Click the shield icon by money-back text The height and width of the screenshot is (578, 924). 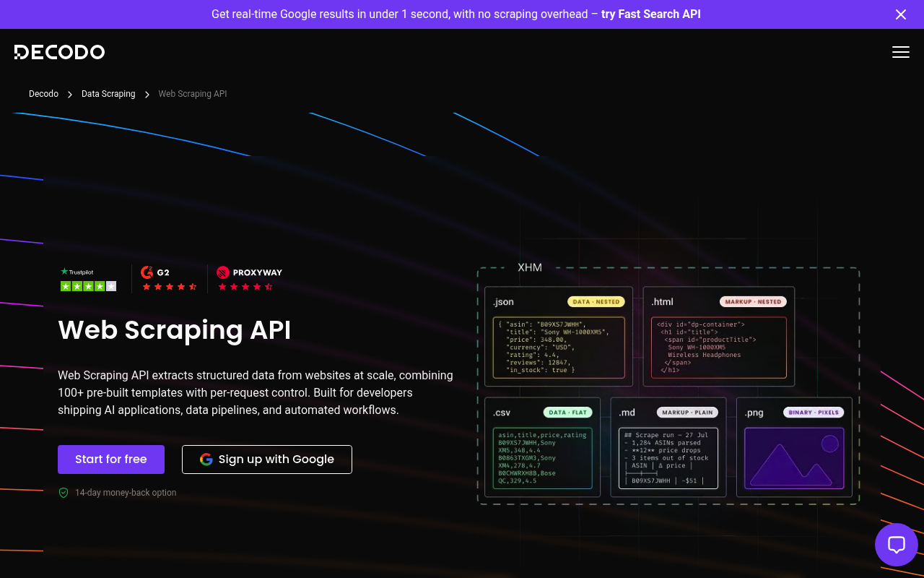tap(64, 493)
